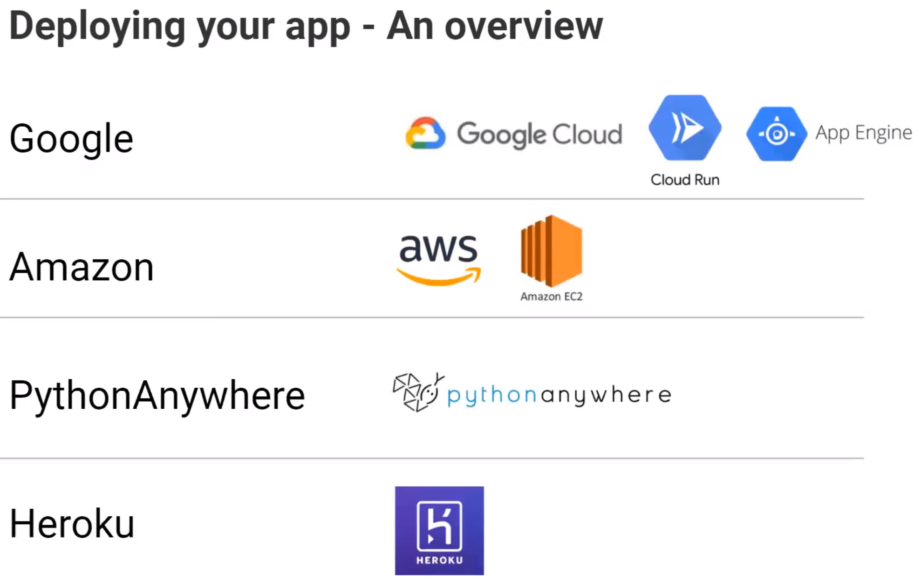Select the 'PythonAnywhere' row heading

coord(157,397)
